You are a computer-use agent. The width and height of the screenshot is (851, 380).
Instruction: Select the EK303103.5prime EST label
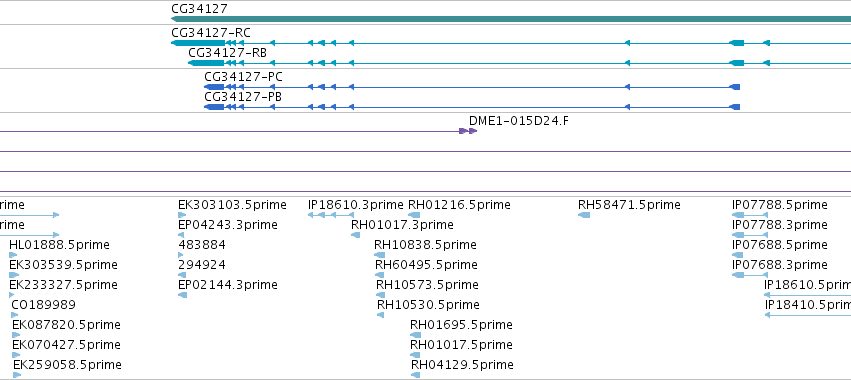click(232, 205)
